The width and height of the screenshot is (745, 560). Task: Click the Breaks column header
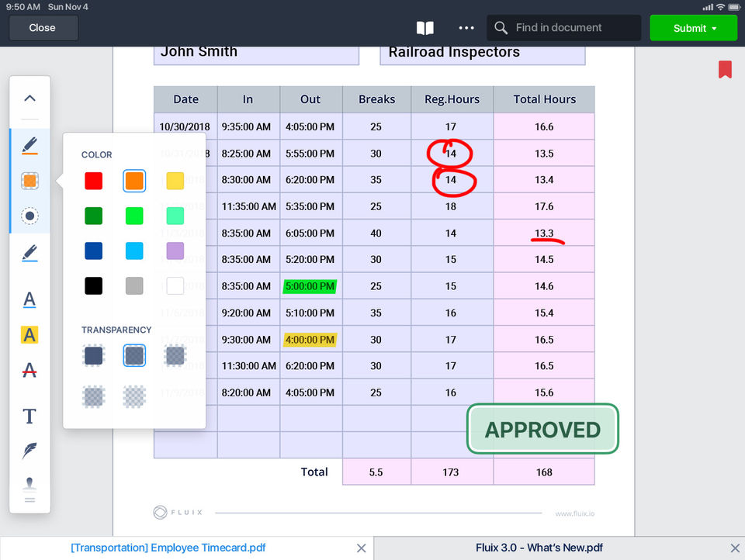377,99
